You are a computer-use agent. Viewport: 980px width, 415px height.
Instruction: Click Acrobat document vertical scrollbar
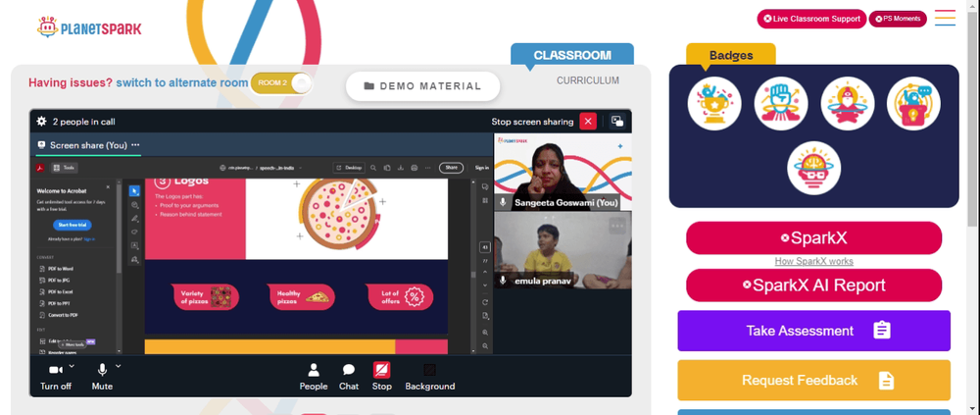(x=473, y=274)
